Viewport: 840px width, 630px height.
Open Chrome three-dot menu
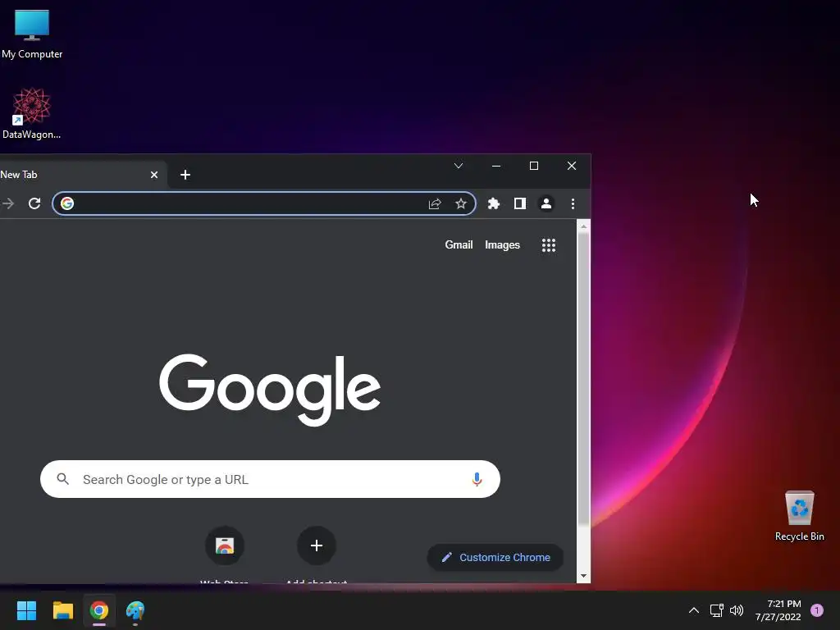(x=573, y=203)
